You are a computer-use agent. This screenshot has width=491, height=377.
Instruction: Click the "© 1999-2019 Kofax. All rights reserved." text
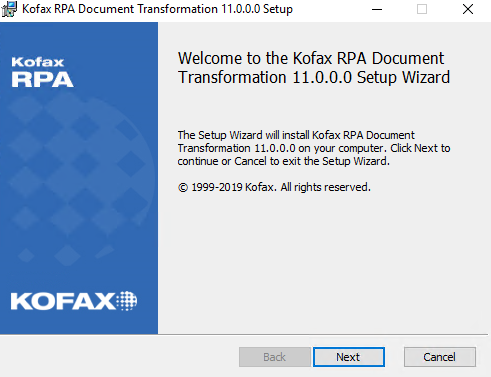click(274, 187)
